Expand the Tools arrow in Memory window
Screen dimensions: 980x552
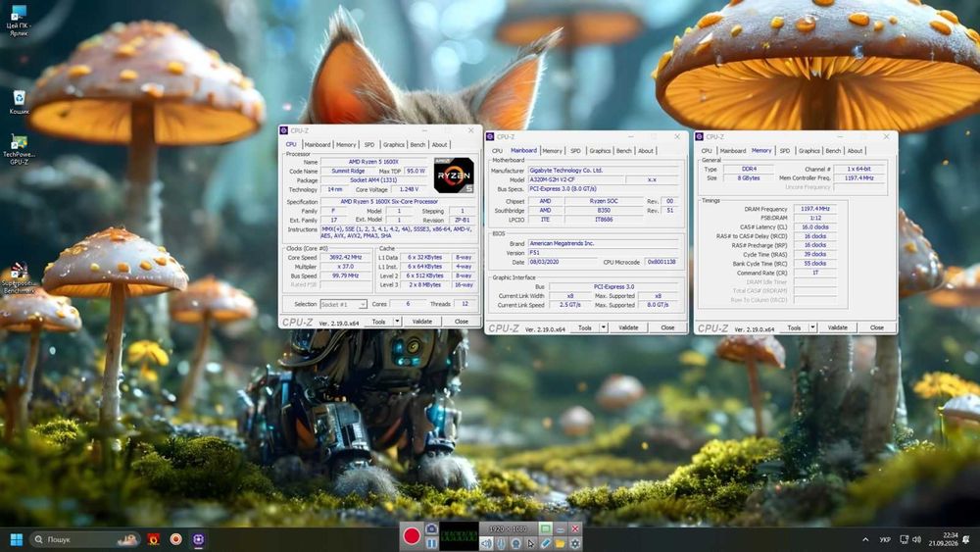click(812, 327)
